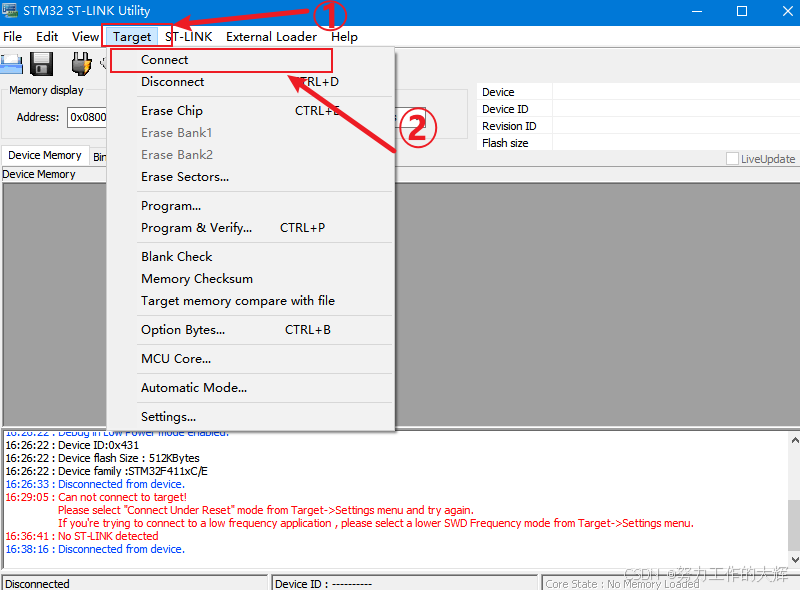This screenshot has width=800, height=590.
Task: Click the log panel scroll down arrow
Action: tap(794, 560)
